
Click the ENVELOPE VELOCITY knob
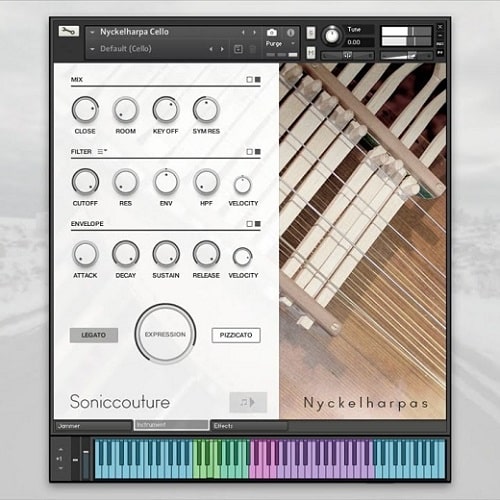coord(242,257)
